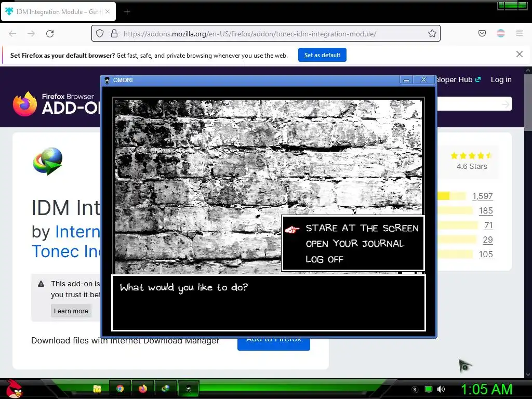The image size is (532, 399).
Task: Open the 71 three-star reviews link
Action: [488, 225]
